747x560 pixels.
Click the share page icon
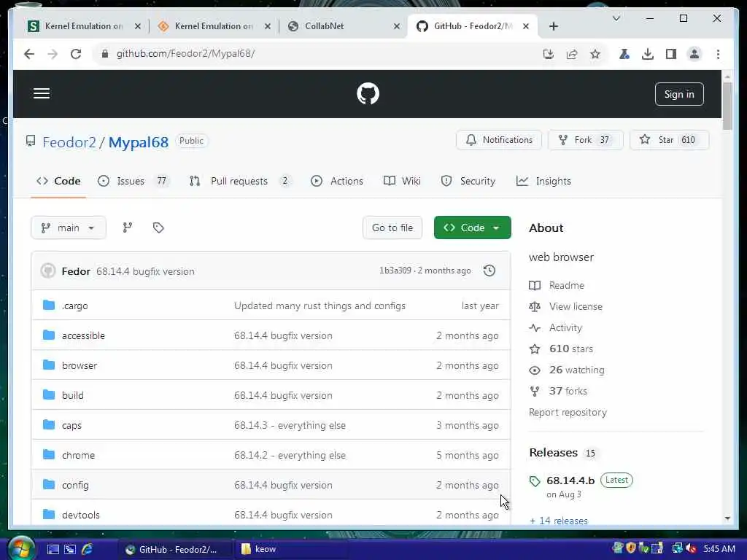(572, 54)
